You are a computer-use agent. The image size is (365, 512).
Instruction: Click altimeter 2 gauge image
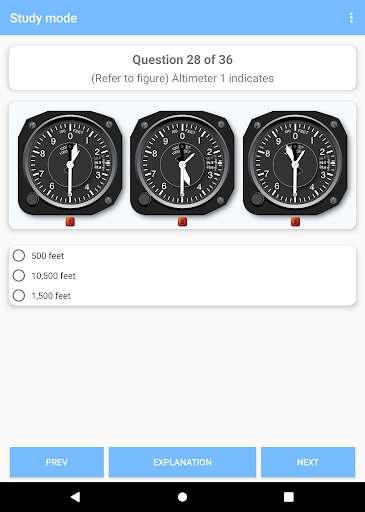[182, 163]
